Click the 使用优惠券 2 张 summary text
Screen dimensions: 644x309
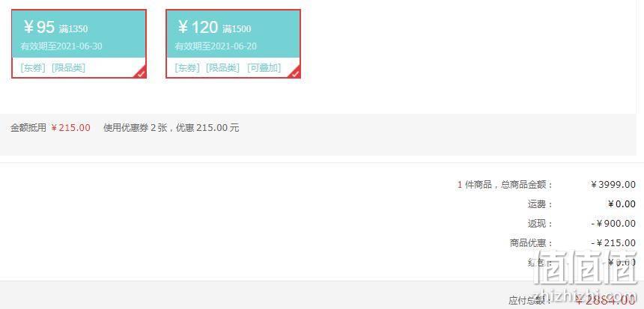135,128
